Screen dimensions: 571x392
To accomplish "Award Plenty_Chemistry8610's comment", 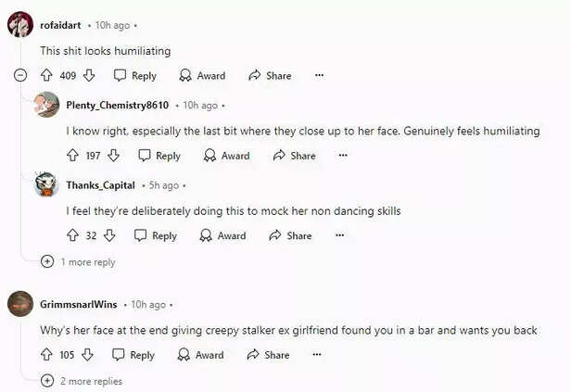I will [x=226, y=156].
